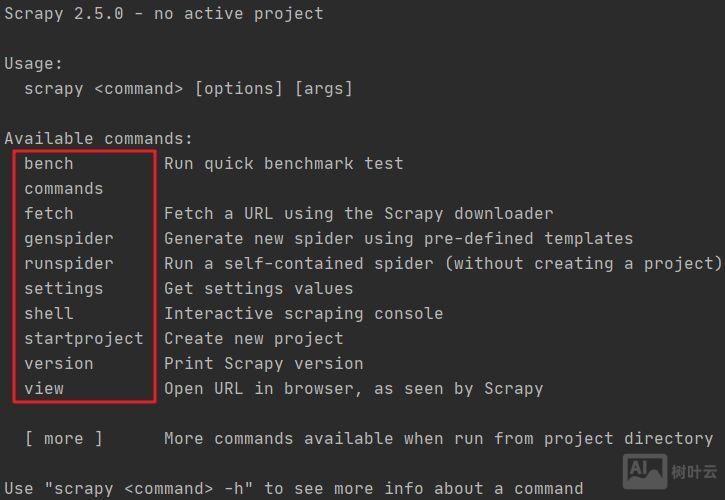Click the 'runspider' command name
This screenshot has width=725, height=500.
[x=69, y=264]
